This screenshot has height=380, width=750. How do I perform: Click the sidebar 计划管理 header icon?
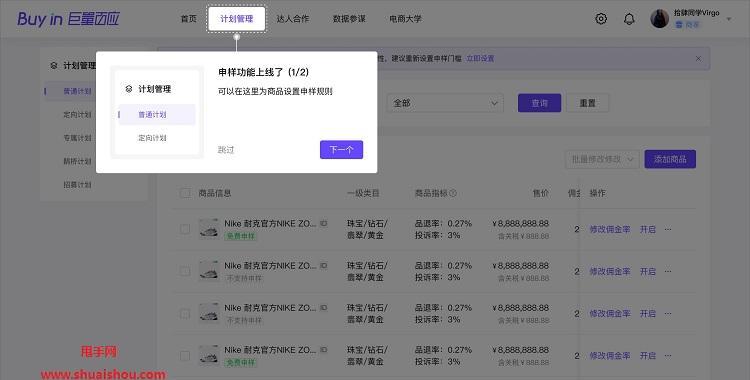[54, 66]
